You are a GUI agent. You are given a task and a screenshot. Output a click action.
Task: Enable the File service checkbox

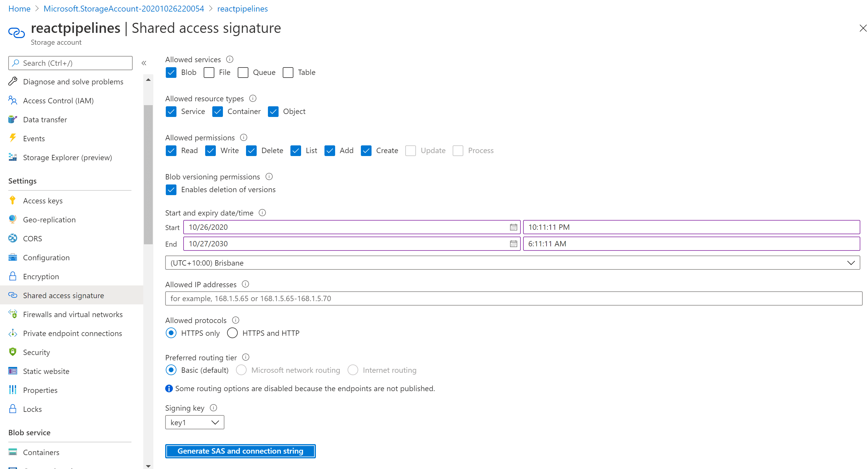209,73
